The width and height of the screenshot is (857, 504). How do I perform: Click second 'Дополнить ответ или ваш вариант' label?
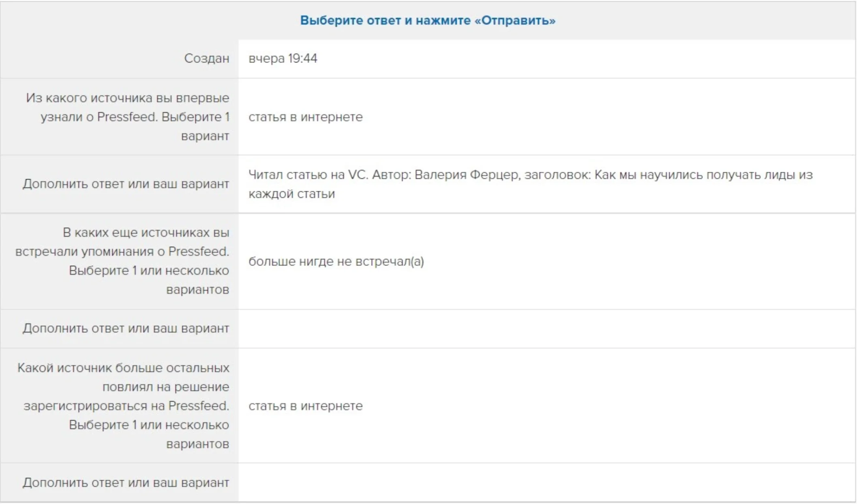[126, 328]
